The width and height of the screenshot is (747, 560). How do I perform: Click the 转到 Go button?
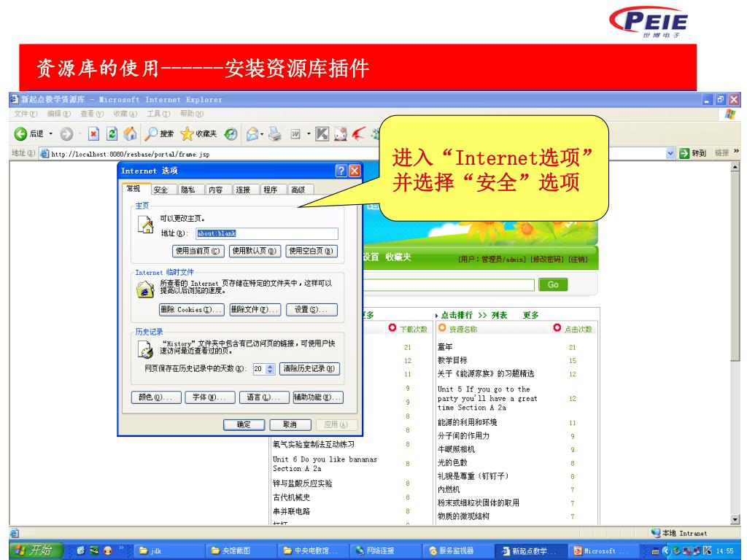point(693,153)
